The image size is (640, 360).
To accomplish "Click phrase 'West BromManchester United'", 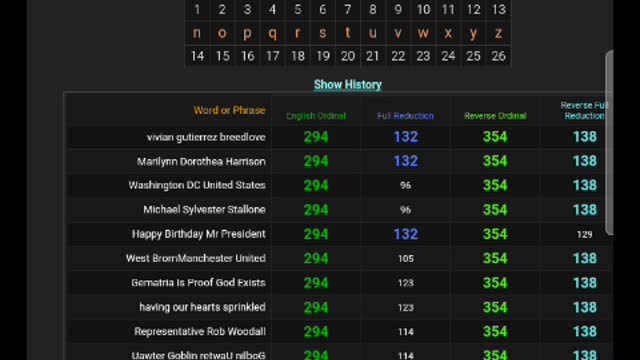I will 196,258.
